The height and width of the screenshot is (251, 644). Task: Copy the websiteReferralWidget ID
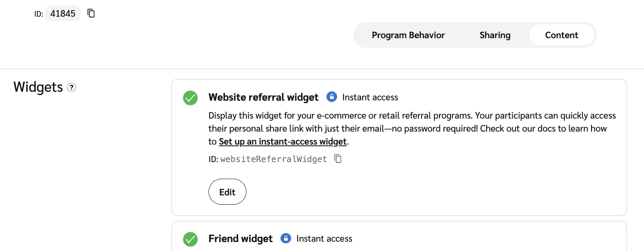(338, 159)
